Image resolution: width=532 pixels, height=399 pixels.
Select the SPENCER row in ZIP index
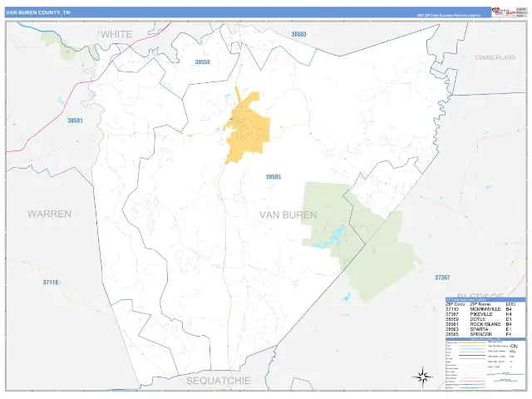480,334
